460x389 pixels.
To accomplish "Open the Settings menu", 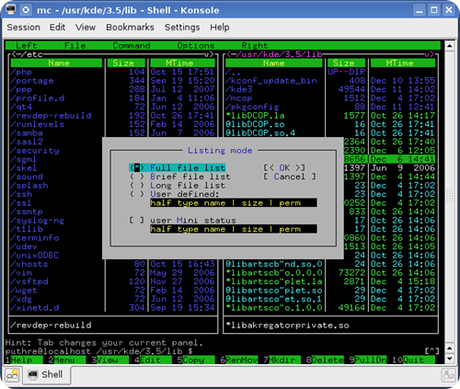I will coord(182,27).
